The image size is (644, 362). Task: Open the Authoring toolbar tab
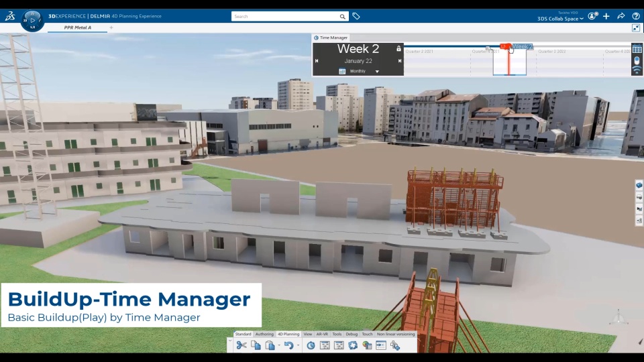(264, 334)
